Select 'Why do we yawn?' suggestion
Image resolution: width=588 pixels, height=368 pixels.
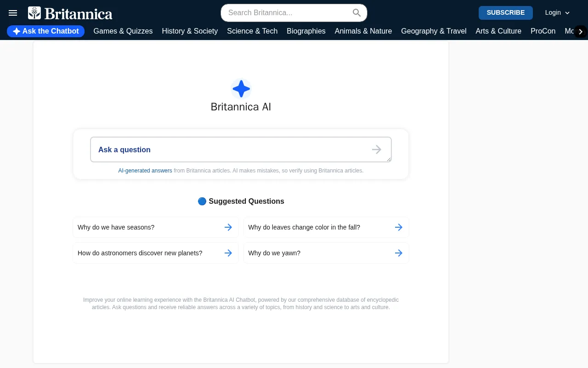click(x=326, y=253)
